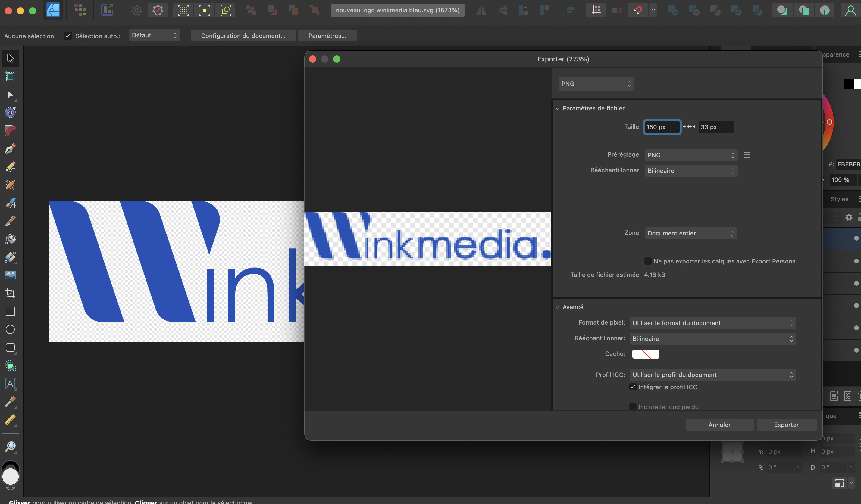Image resolution: width=861 pixels, height=504 pixels.
Task: Select the Rectangle tool
Action: tap(10, 311)
